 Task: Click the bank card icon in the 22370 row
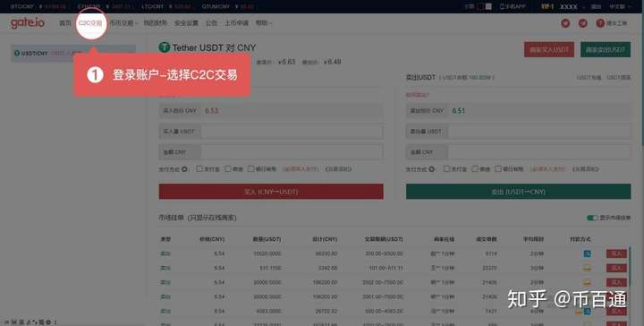click(x=588, y=268)
